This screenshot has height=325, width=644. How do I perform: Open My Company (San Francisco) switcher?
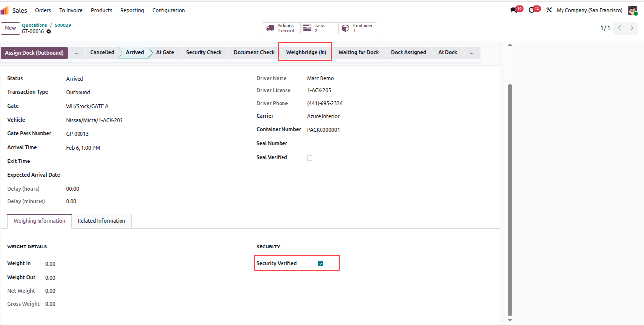point(589,10)
